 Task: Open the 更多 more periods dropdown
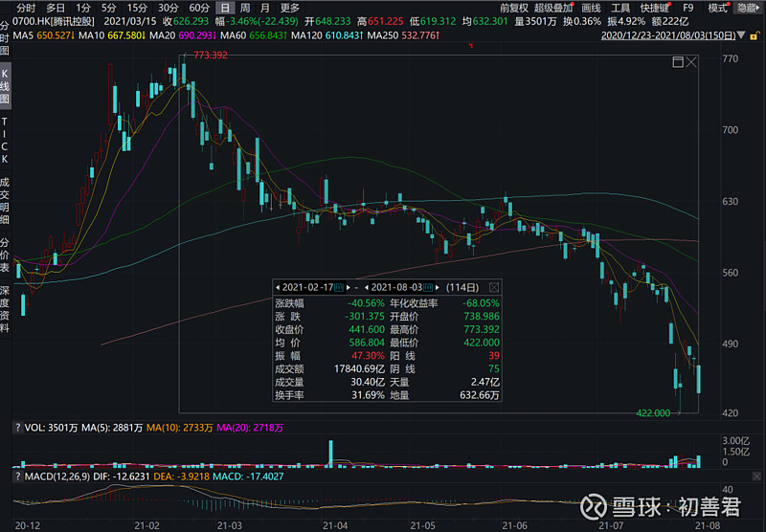click(x=290, y=8)
